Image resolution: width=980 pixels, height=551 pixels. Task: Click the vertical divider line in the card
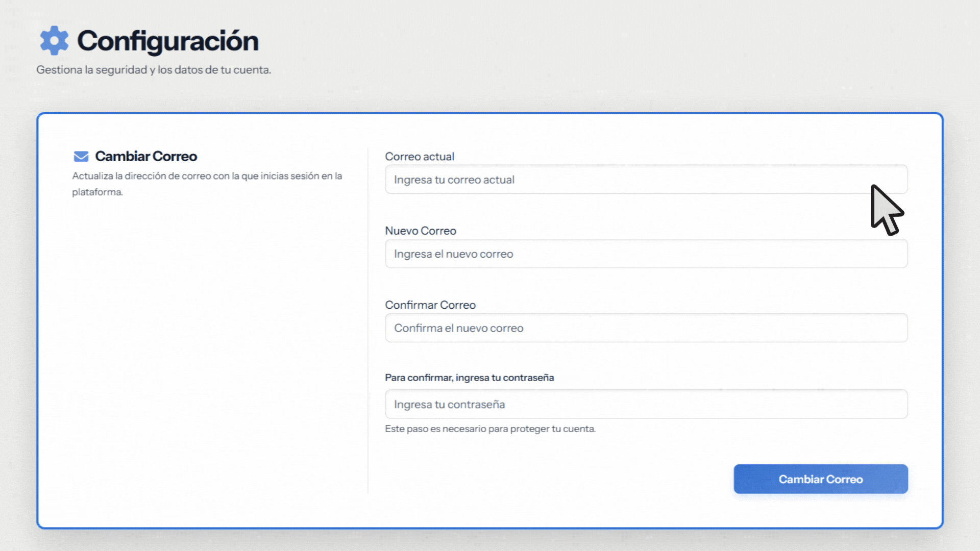[x=368, y=320]
